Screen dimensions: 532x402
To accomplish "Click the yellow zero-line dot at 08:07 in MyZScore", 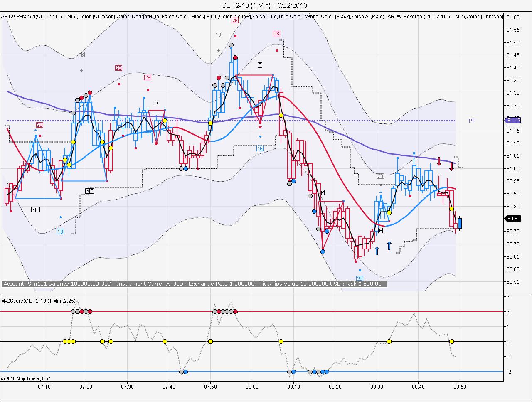I will [281, 342].
